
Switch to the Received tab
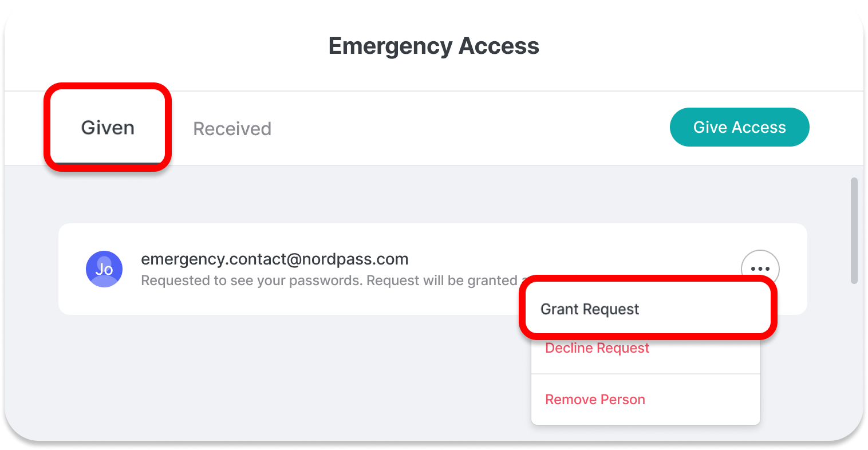pyautogui.click(x=232, y=128)
